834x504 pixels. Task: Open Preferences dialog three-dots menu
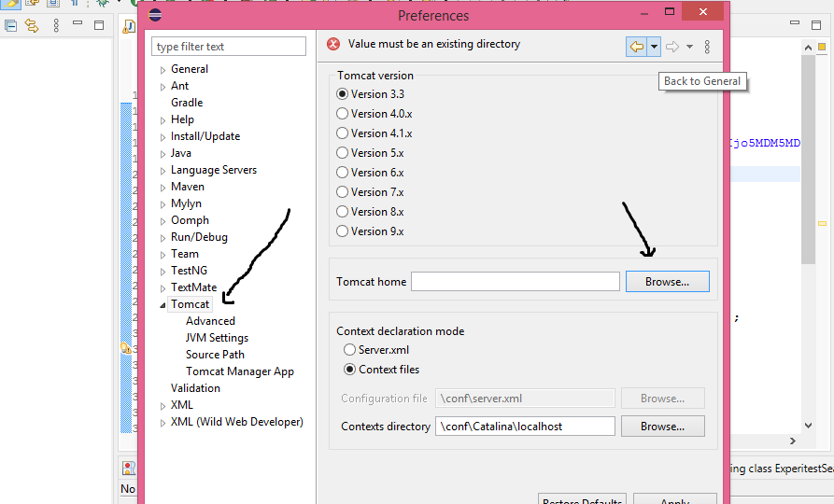[x=707, y=47]
